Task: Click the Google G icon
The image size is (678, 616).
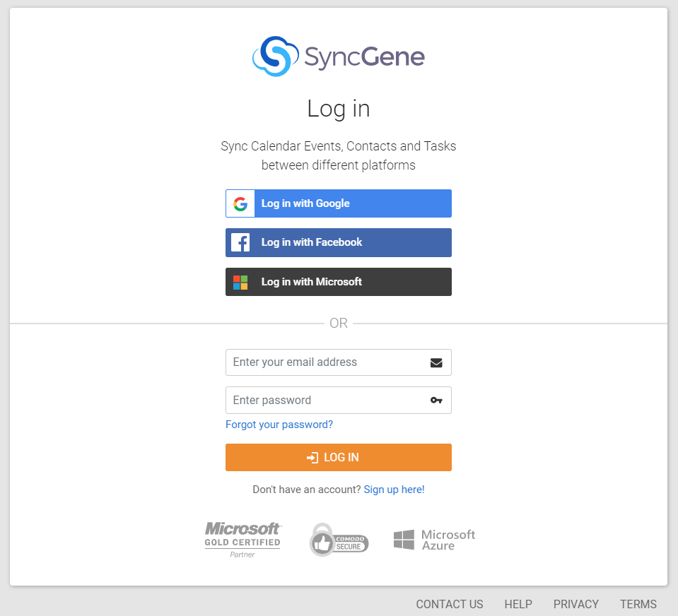Action: point(240,203)
